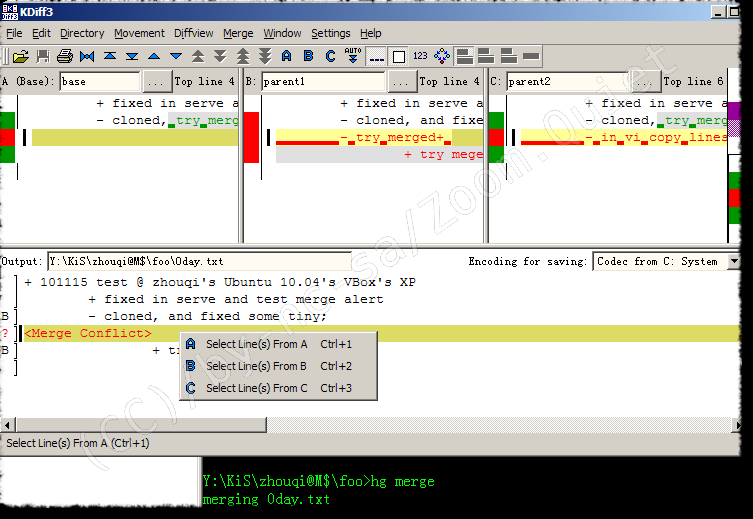Click the output file path field

point(155,262)
